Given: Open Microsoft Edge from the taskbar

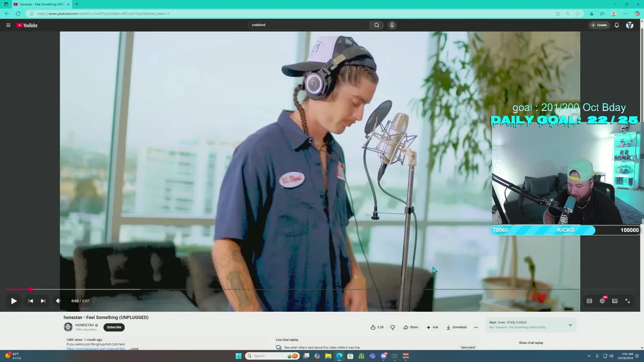Looking at the screenshot, I should click(339, 356).
